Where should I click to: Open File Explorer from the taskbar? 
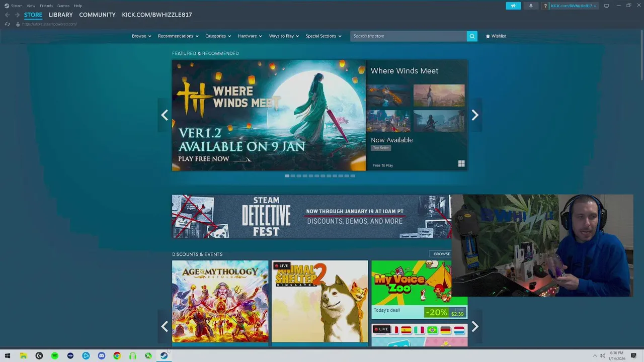coord(23,356)
